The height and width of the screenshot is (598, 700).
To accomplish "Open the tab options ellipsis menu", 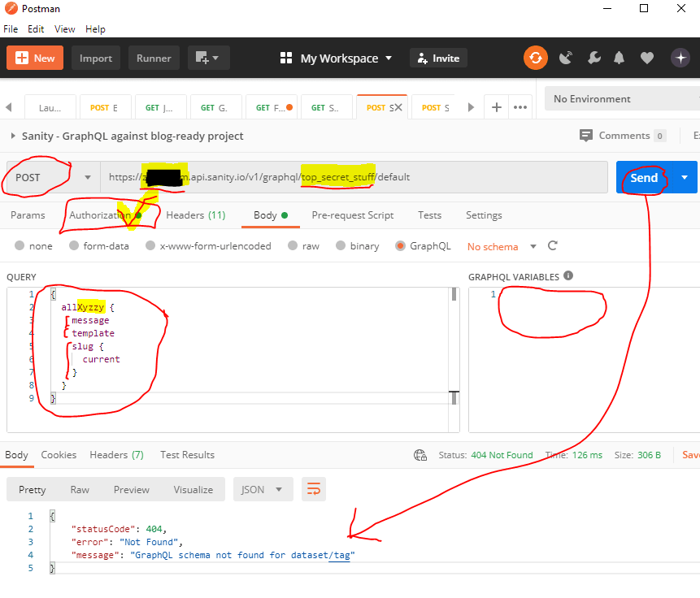I will pos(520,107).
